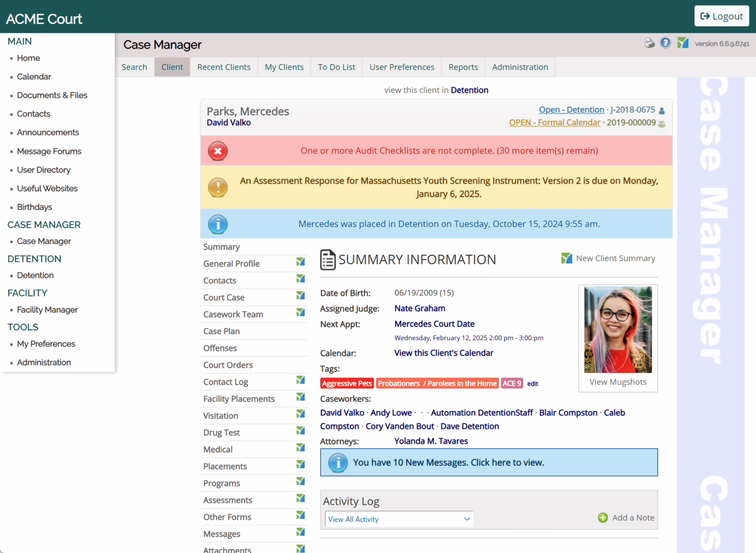The height and width of the screenshot is (553, 756).
Task: Click the checkmark icon beside Visitation
Action: (x=301, y=414)
